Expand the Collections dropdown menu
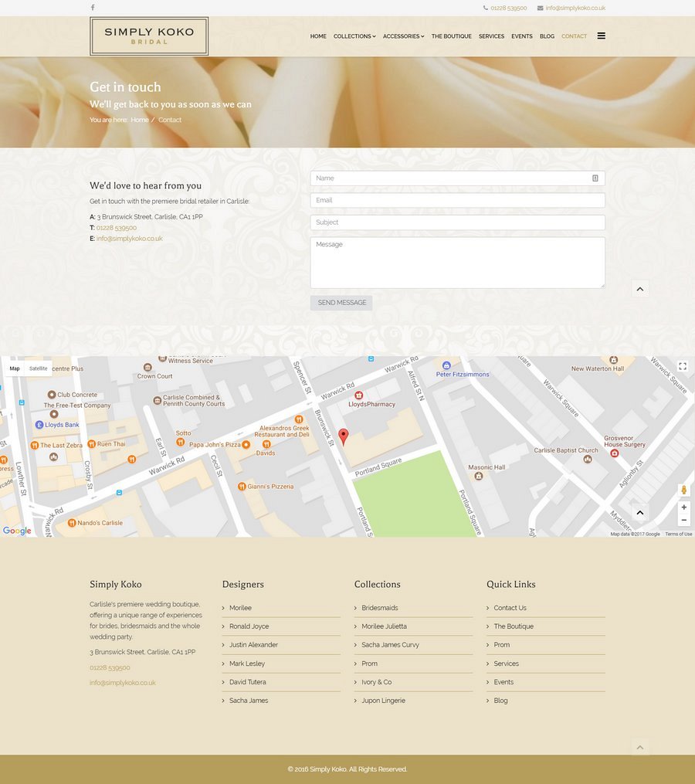This screenshot has width=695, height=784. [354, 36]
